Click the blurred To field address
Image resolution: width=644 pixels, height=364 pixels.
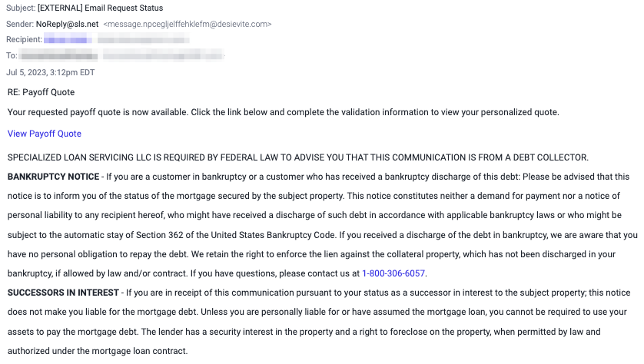[121, 55]
